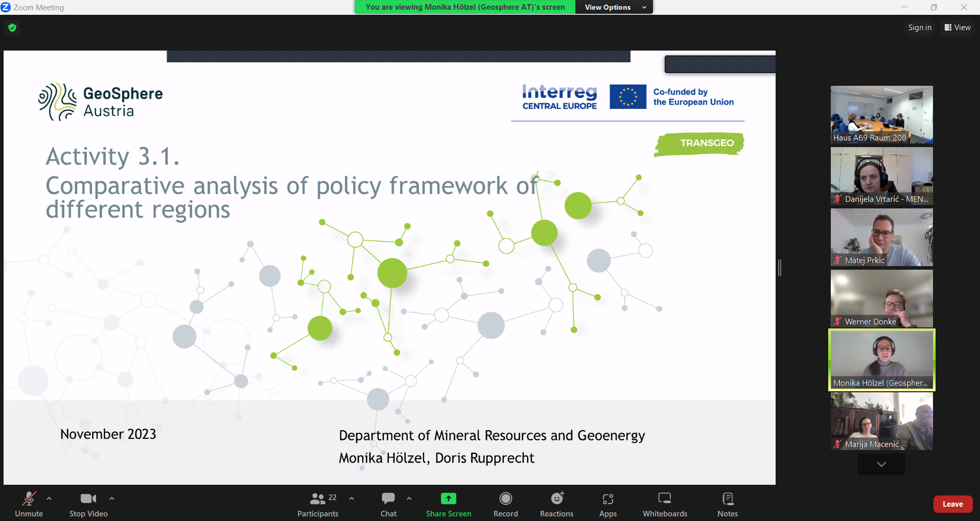Start recording with the Record icon
This screenshot has height=521, width=980.
click(506, 499)
